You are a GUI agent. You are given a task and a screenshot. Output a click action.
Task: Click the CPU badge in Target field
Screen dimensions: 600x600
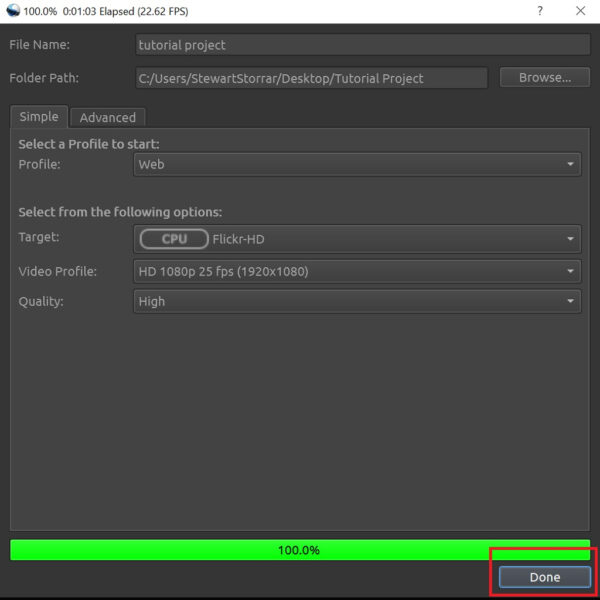pyautogui.click(x=174, y=239)
